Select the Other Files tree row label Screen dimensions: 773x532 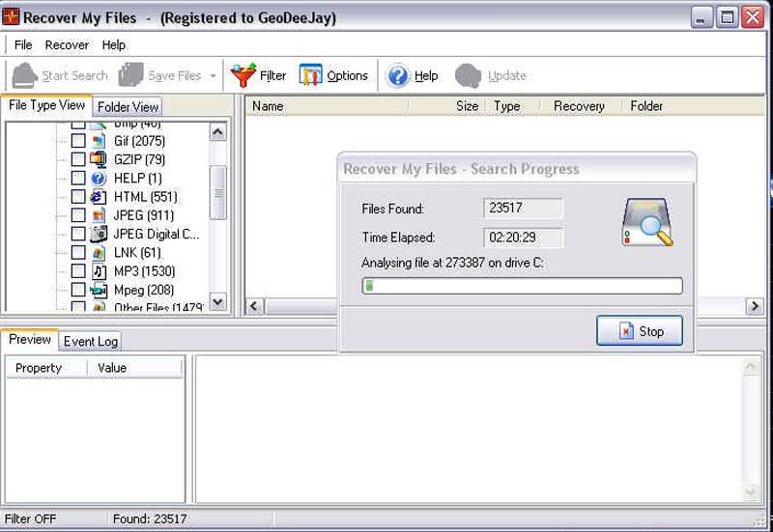point(158,307)
